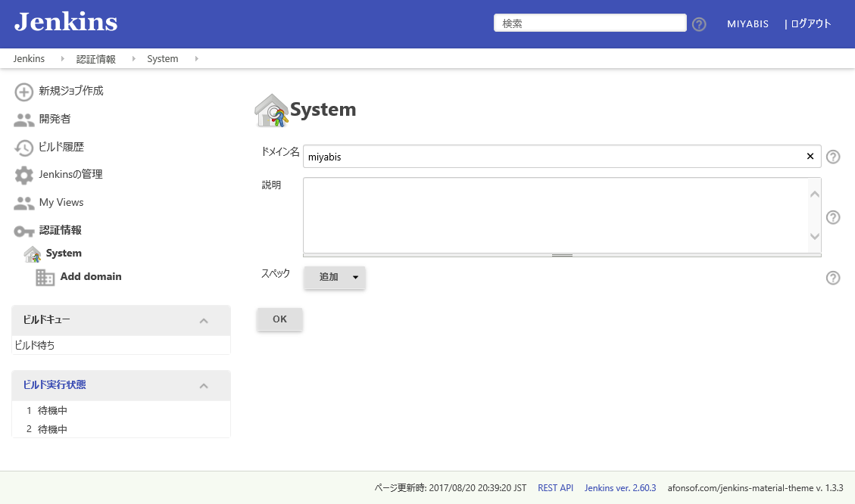Open the ビルド履歴 history clock icon
This screenshot has height=504, width=855.
click(23, 148)
